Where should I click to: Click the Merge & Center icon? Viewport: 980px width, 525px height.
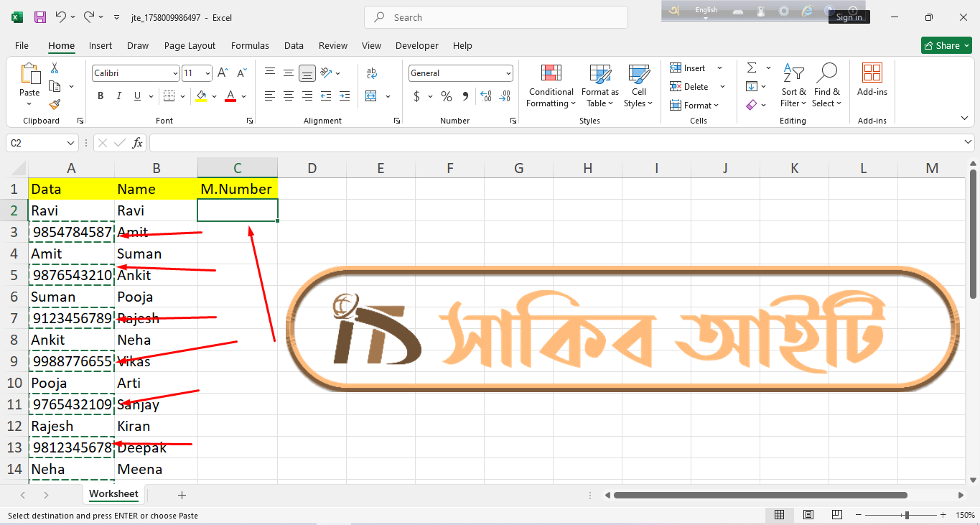371,96
